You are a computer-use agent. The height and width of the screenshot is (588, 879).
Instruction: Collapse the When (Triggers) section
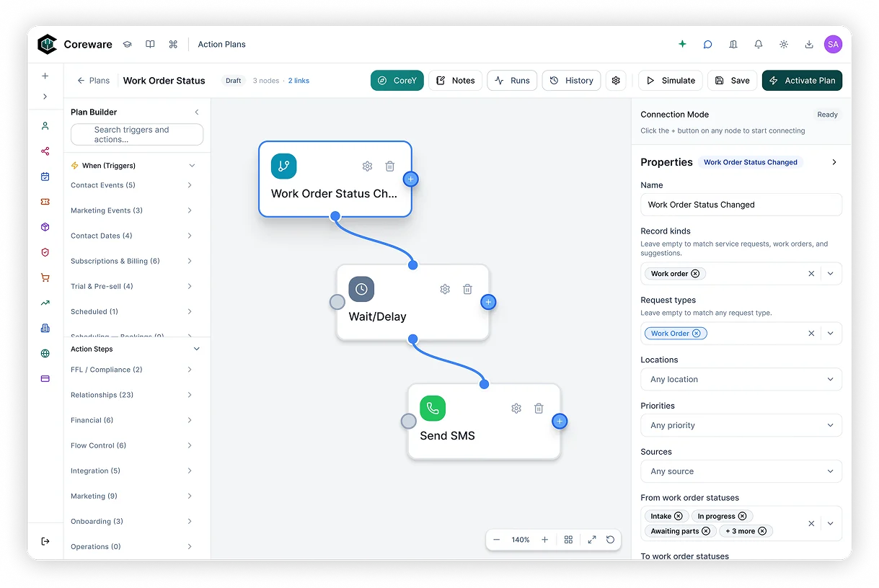(192, 166)
